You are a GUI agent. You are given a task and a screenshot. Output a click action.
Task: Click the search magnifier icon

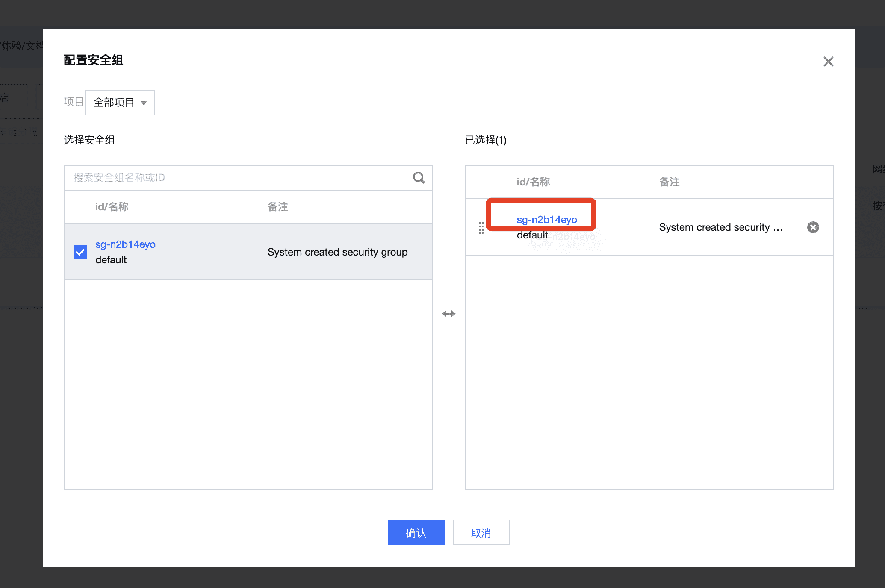click(419, 178)
